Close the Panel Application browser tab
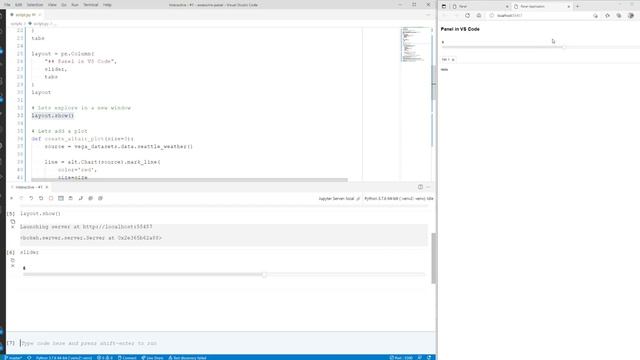 click(569, 7)
